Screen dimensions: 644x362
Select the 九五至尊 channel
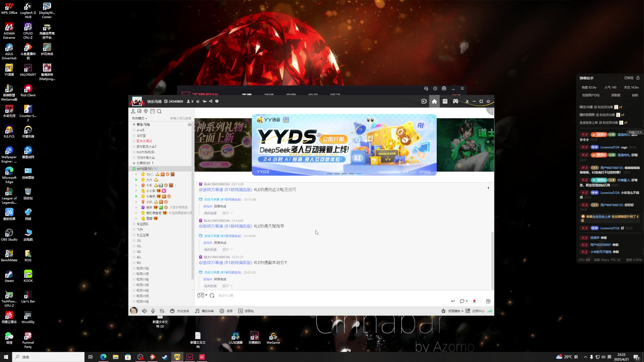click(x=143, y=235)
